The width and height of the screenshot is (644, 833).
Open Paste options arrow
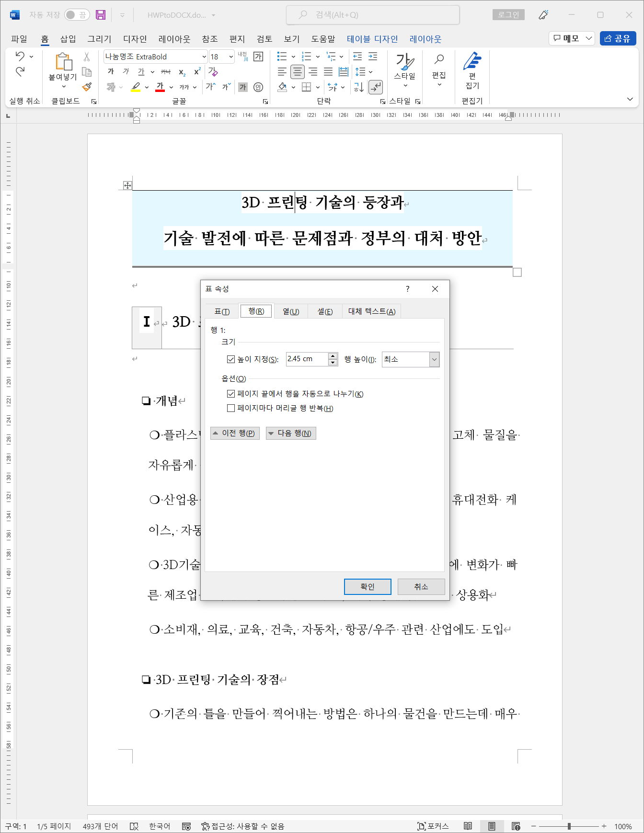[x=64, y=87]
